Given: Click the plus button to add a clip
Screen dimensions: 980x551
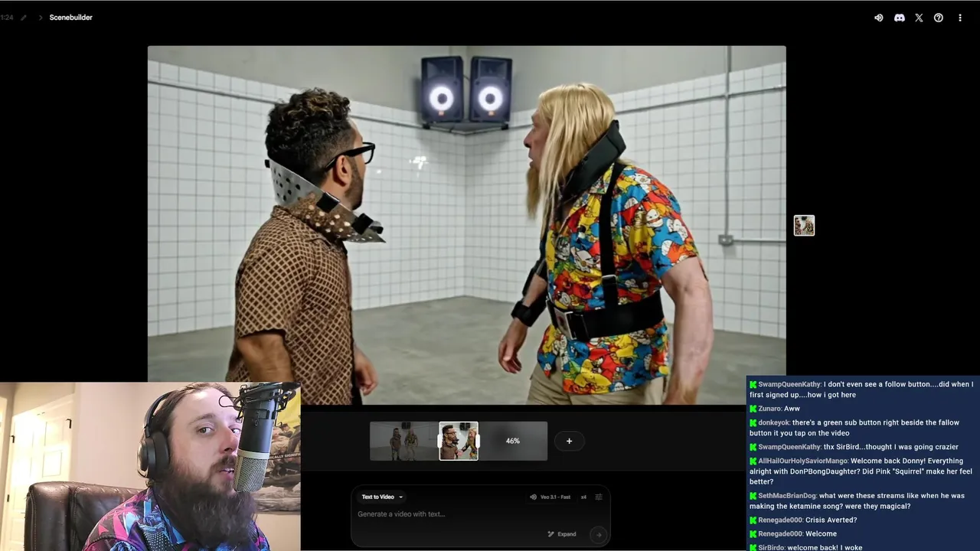Looking at the screenshot, I should pos(569,441).
